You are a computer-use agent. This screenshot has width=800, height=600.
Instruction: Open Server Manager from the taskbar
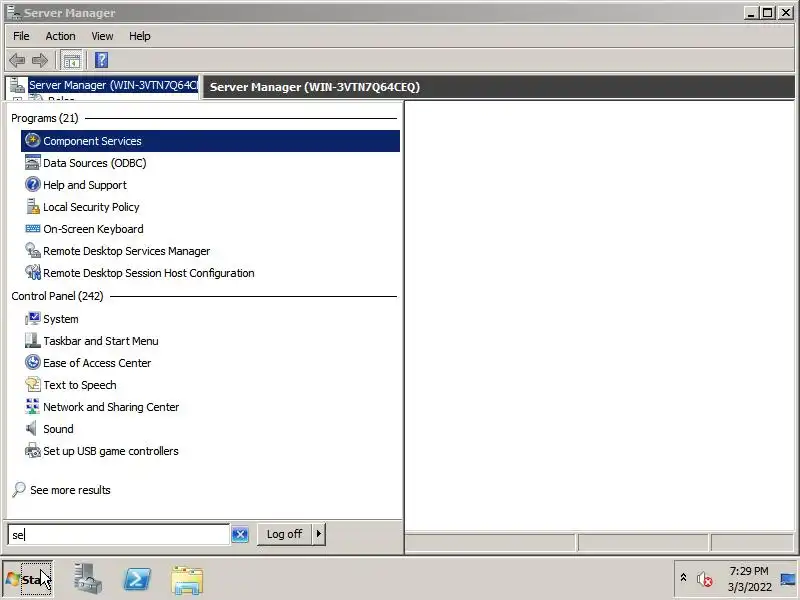[x=87, y=579]
